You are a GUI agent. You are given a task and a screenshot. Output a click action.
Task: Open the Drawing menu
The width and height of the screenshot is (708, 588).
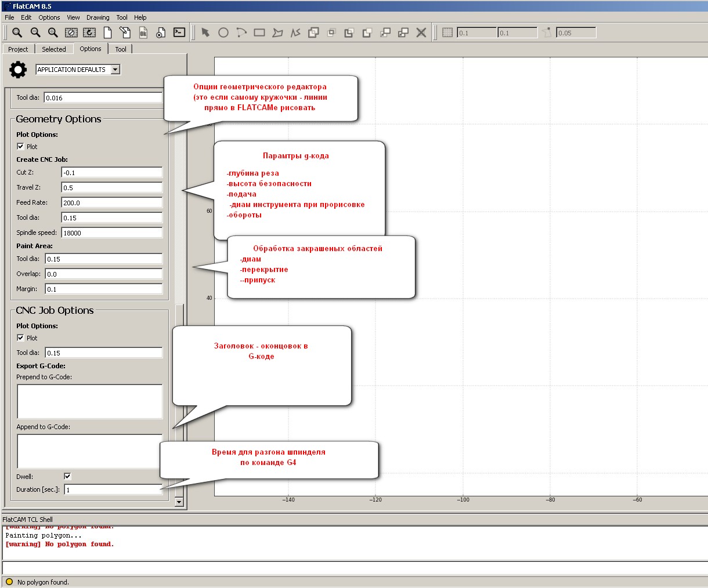pyautogui.click(x=98, y=17)
